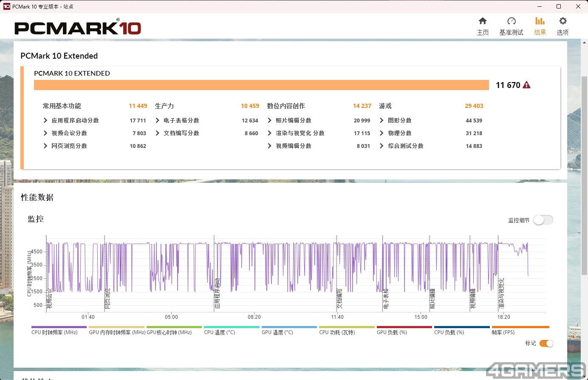588x380 pixels.
Task: Click the 网页浏览 marker on the chart
Action: tap(108, 298)
